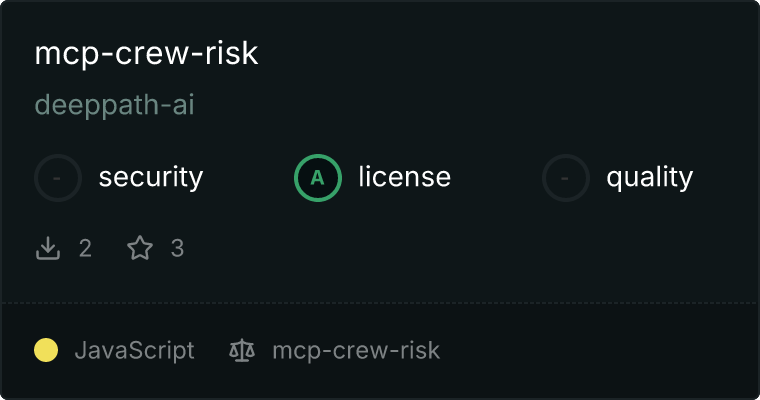Click the green A license grade badge
760x400 pixels.
pyautogui.click(x=318, y=178)
